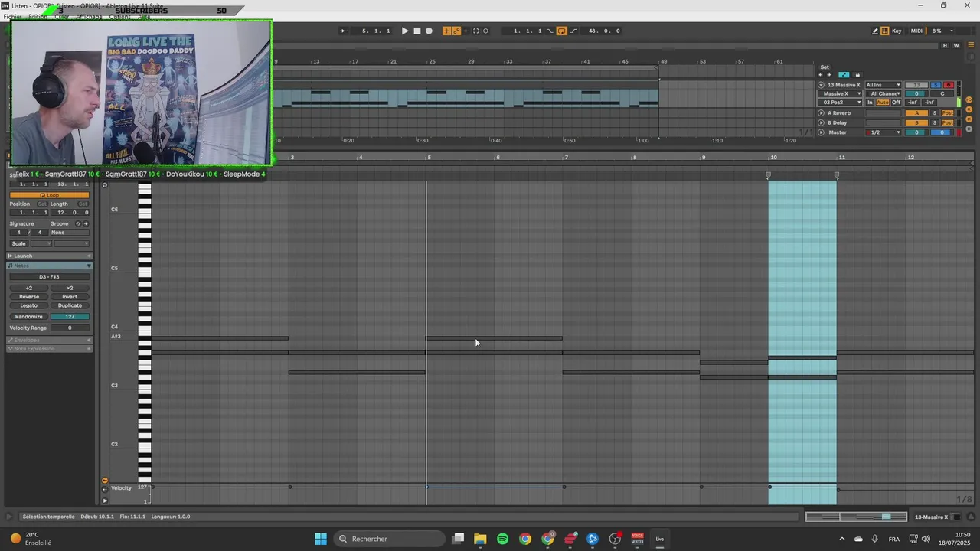The image size is (980, 551).
Task: Open File Explorer from taskbar
Action: click(x=480, y=539)
